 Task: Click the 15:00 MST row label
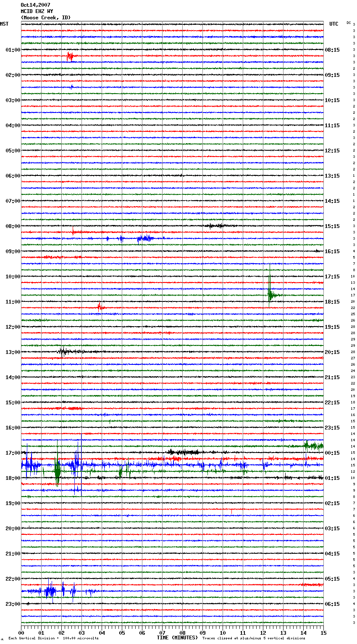(x=13, y=403)
